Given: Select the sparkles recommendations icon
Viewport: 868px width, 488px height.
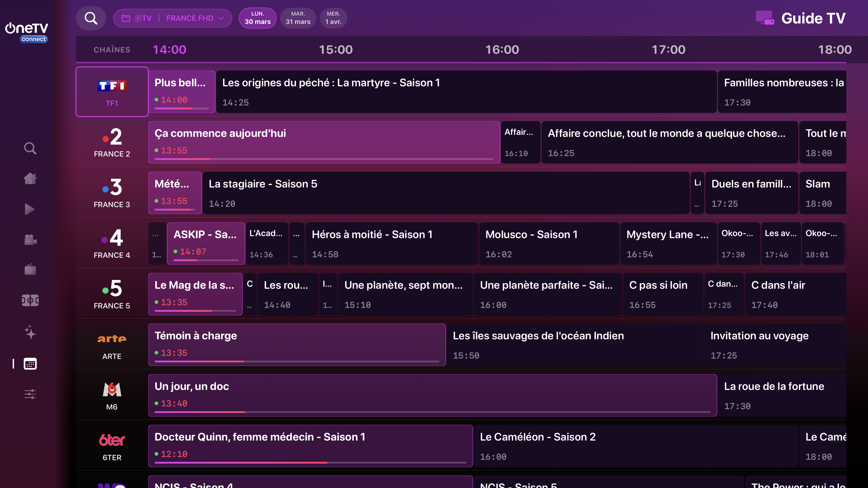Looking at the screenshot, I should coord(30,333).
